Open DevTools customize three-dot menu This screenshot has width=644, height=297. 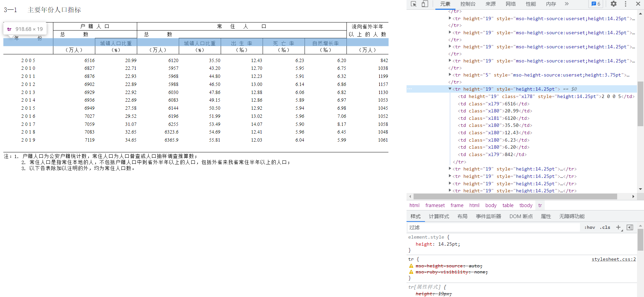[626, 4]
